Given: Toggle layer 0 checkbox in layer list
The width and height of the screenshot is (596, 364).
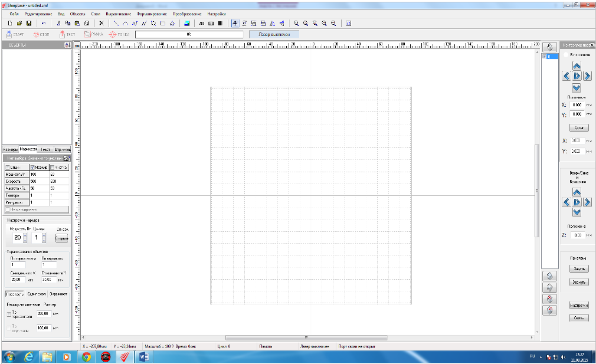Looking at the screenshot, I should (544, 57).
